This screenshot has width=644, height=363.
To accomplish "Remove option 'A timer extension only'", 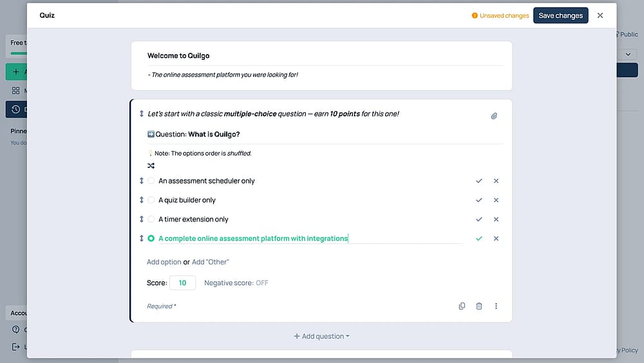I will [496, 219].
